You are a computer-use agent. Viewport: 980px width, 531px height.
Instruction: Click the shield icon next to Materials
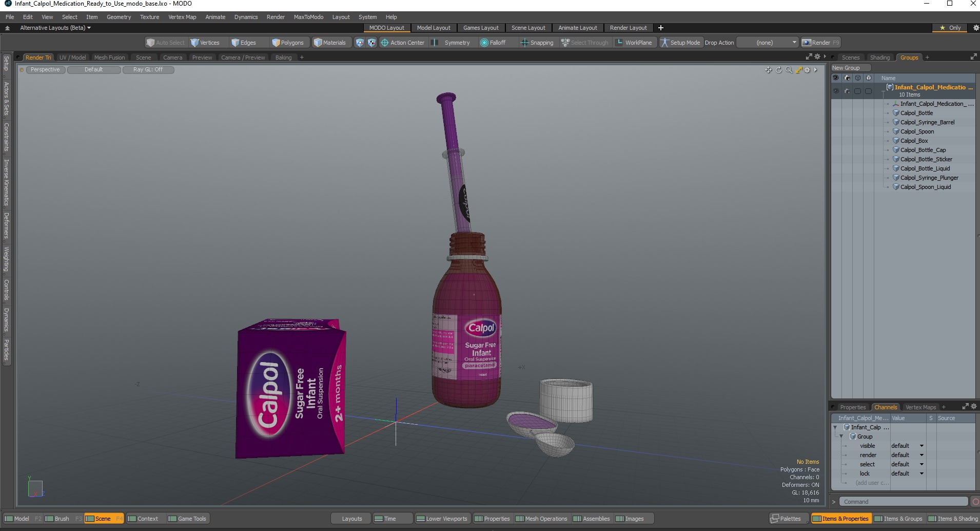click(359, 43)
